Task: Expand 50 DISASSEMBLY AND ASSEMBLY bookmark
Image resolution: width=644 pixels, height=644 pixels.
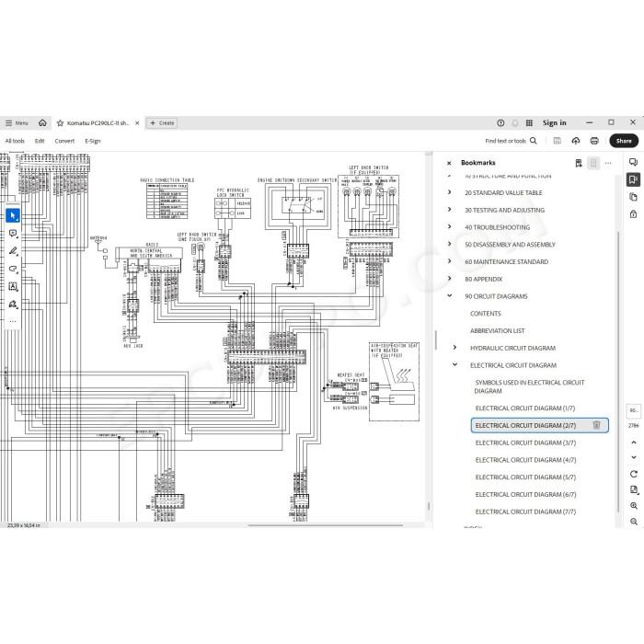Action: (449, 244)
